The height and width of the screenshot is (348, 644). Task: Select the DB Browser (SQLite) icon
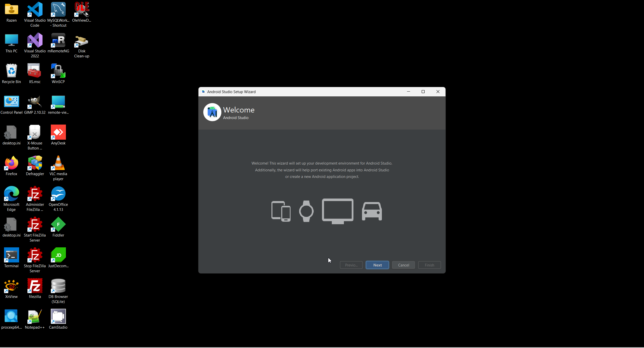(x=58, y=286)
